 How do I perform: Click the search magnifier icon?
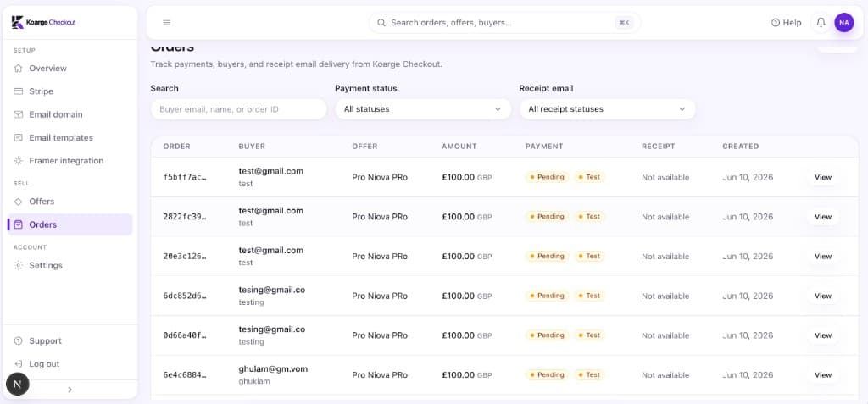(x=381, y=23)
